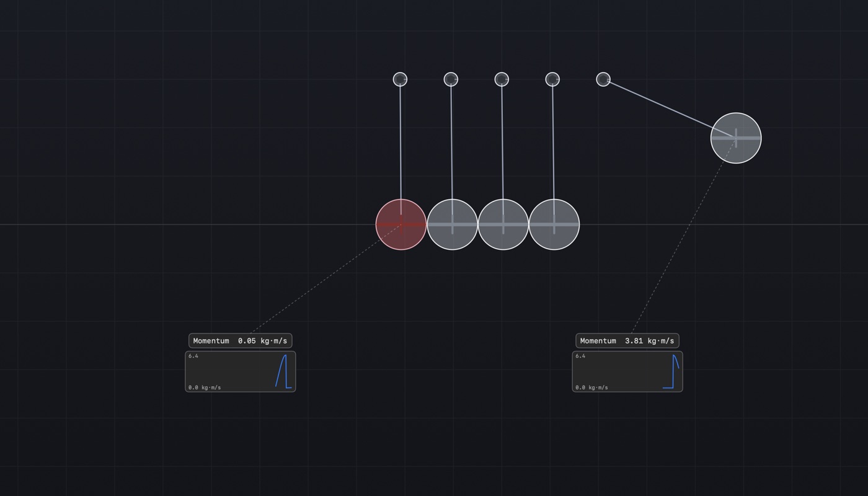This screenshot has width=868, height=496.
Task: Click the 6.4 axis value in the left graph
Action: (x=193, y=356)
